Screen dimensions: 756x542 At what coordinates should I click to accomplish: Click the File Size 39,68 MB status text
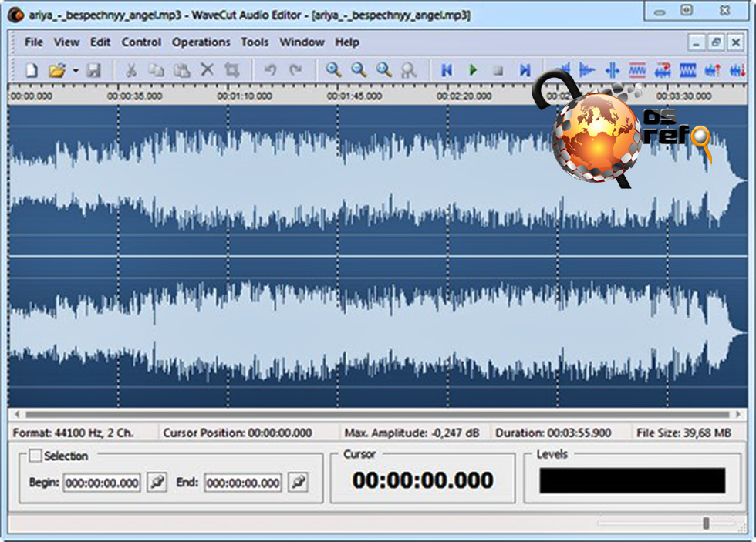click(683, 433)
